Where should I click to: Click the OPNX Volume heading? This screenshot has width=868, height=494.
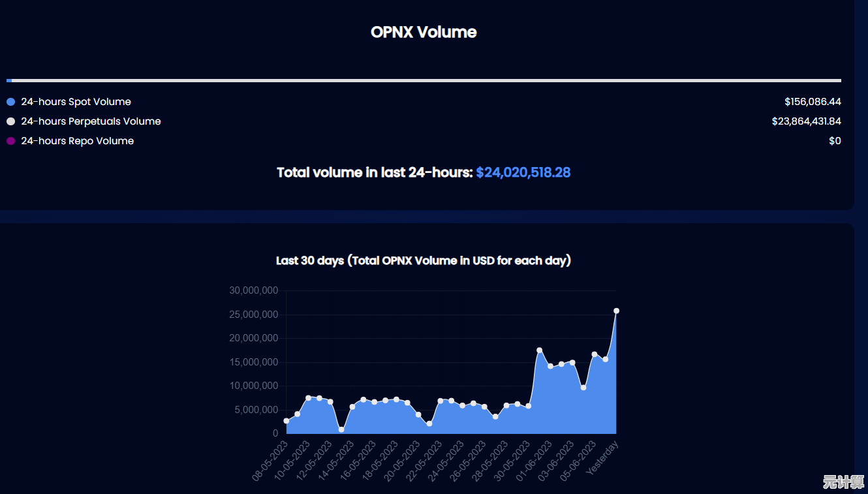coord(424,32)
